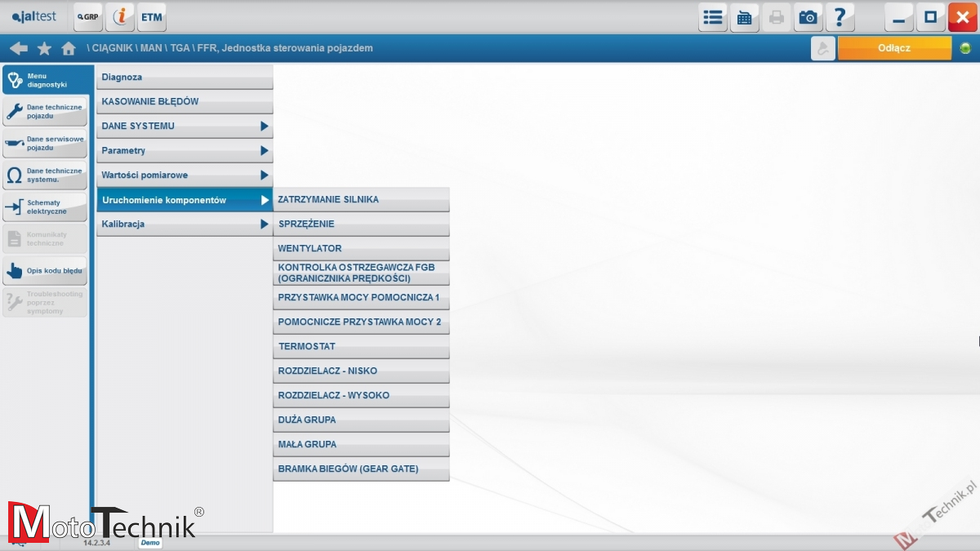Select WENTYLATOR from the component list
This screenshot has width=980, height=551.
tap(361, 249)
